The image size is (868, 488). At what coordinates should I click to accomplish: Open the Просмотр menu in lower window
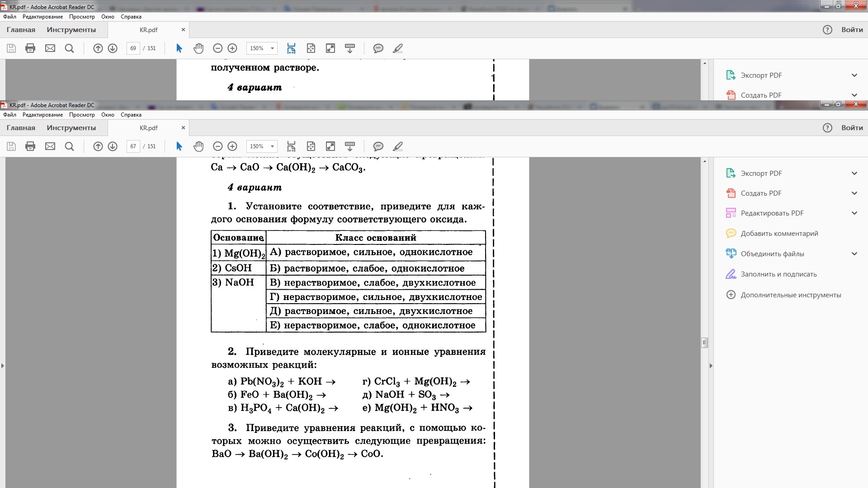[x=82, y=115]
